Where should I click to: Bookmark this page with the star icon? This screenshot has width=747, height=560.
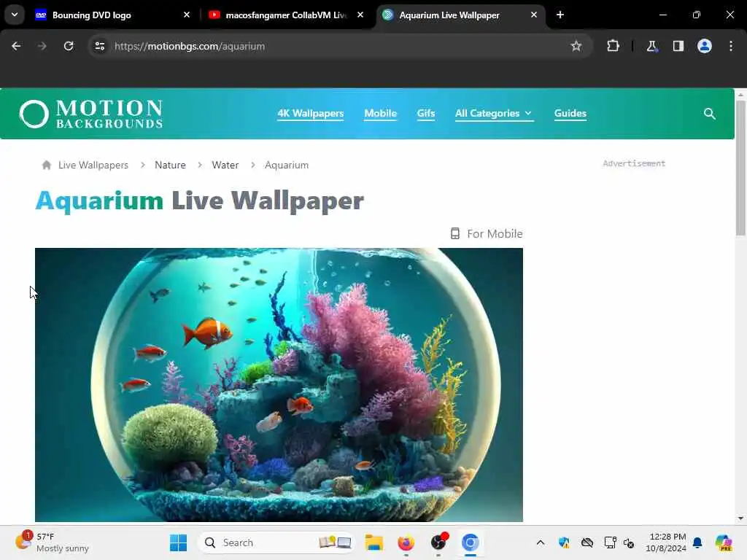click(x=576, y=46)
